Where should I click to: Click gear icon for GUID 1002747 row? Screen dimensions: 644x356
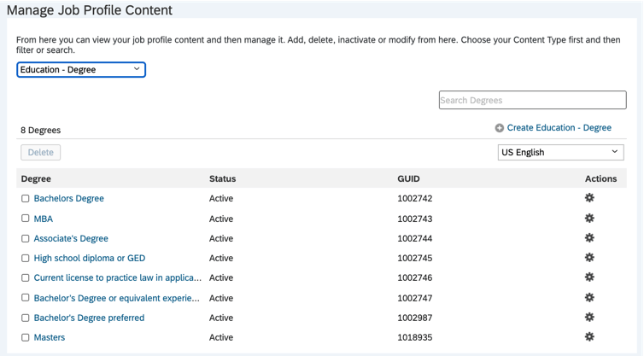point(589,298)
